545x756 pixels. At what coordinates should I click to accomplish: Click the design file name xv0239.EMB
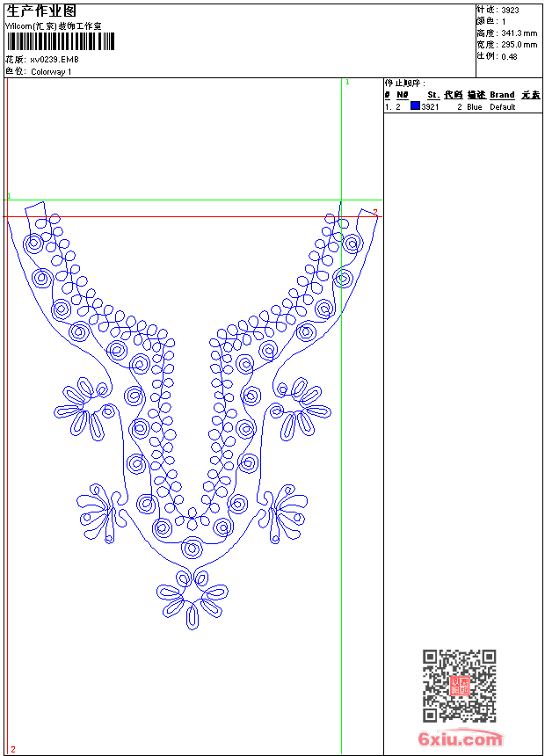54,60
